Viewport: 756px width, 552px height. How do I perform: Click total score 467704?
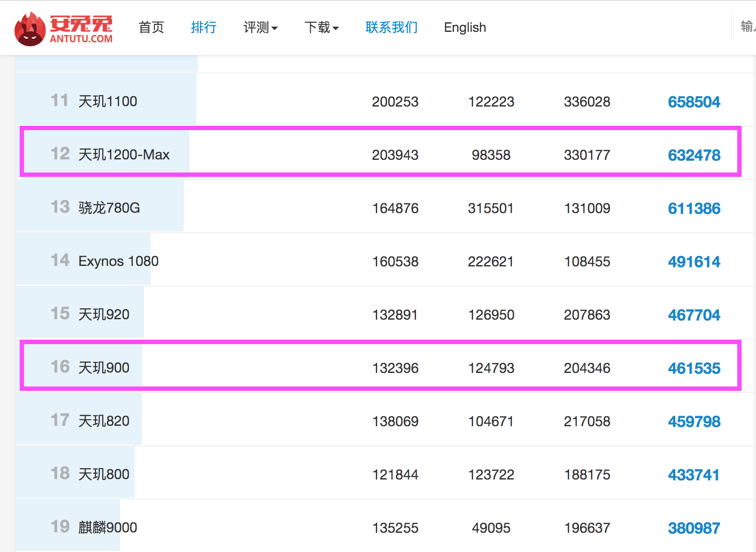coord(694,315)
